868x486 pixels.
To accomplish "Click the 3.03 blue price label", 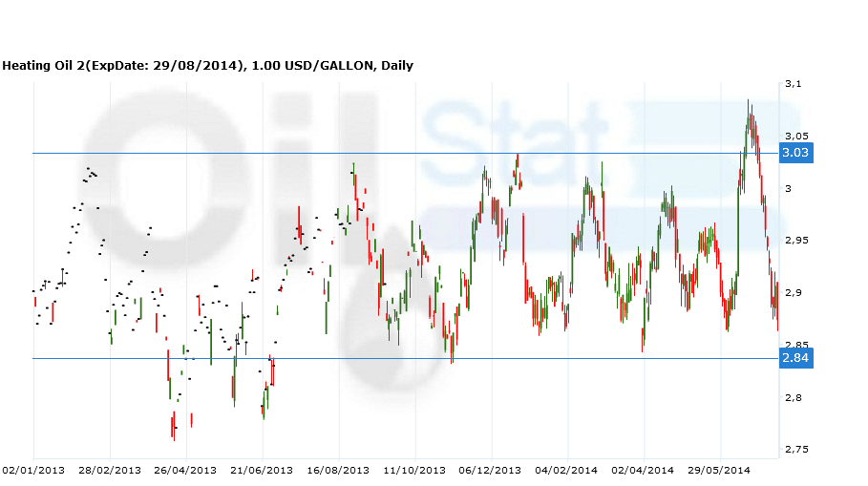I will click(x=795, y=153).
